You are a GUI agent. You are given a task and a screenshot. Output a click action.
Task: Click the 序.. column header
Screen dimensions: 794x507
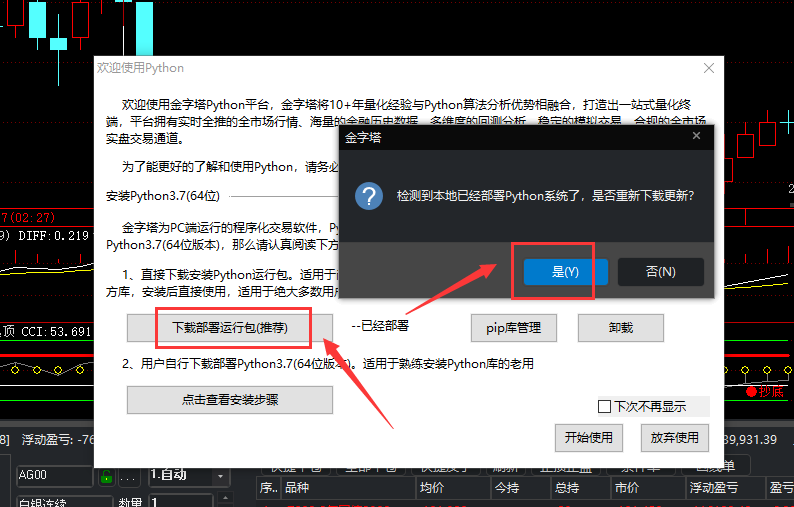point(269,488)
